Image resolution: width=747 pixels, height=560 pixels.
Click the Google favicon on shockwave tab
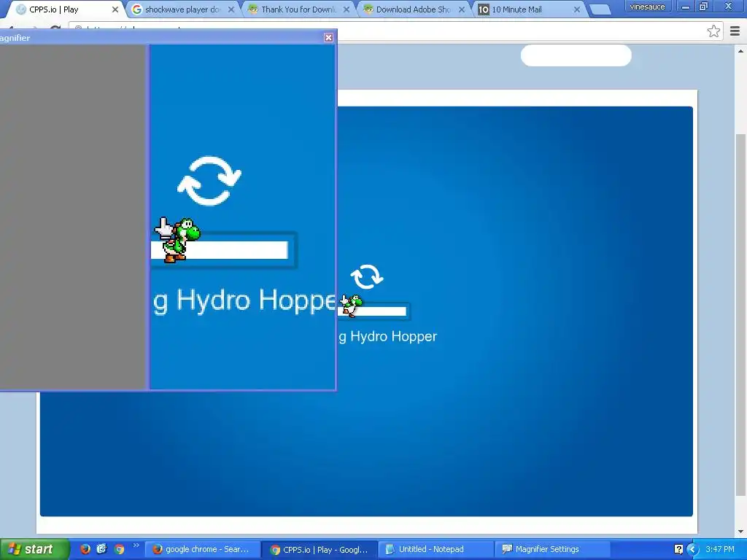pyautogui.click(x=136, y=9)
